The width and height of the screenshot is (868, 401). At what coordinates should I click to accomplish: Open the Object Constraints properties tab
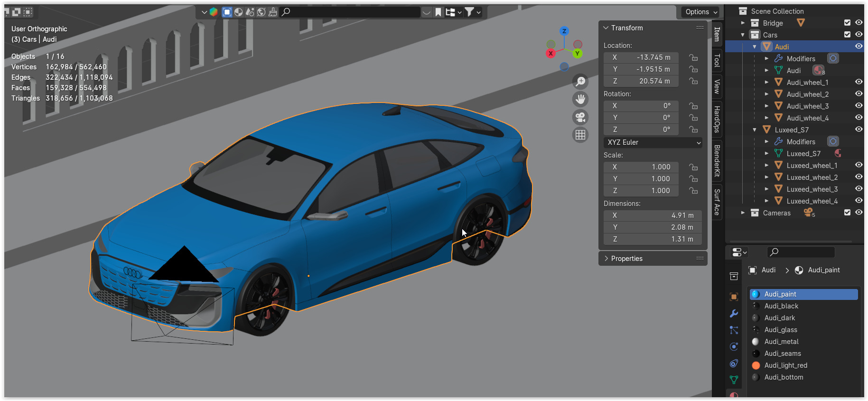(x=734, y=364)
